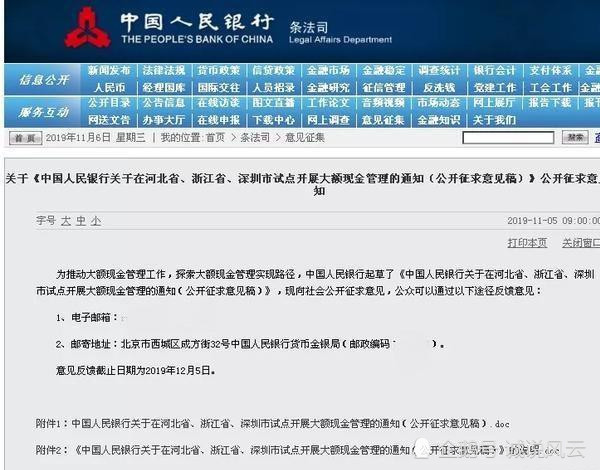Screen dimensions: 600x470
Task: Click 音频视频 link
Action: [383, 103]
